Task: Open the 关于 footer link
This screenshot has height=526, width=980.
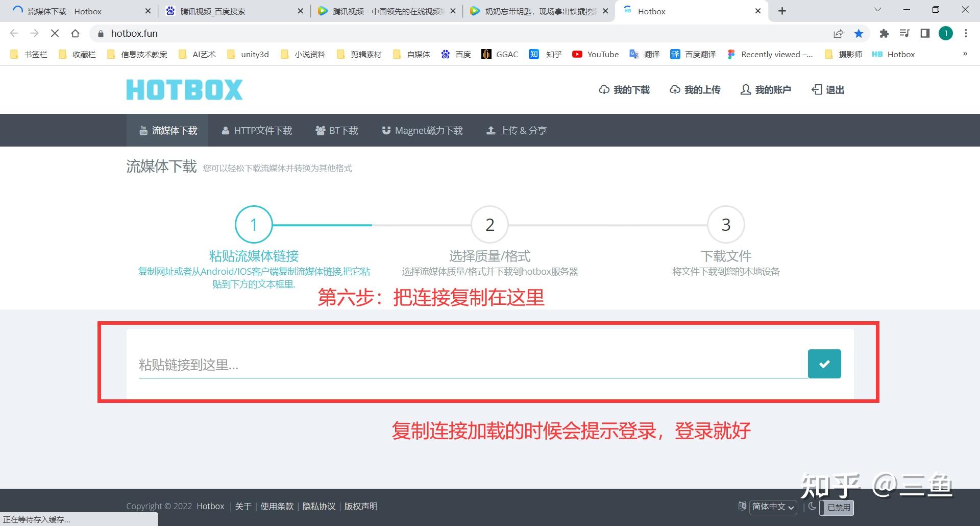Action: [243, 506]
